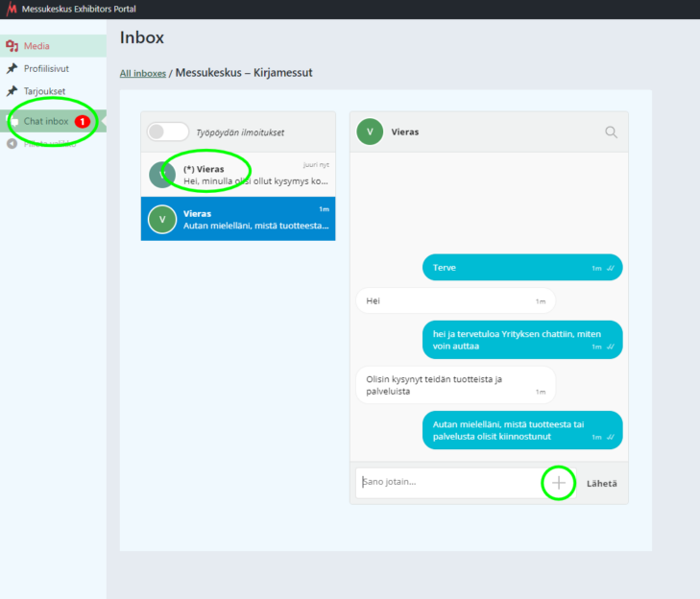
Task: Toggle Työpöydän ilmoitukset desktop notifications switch
Action: tap(167, 132)
